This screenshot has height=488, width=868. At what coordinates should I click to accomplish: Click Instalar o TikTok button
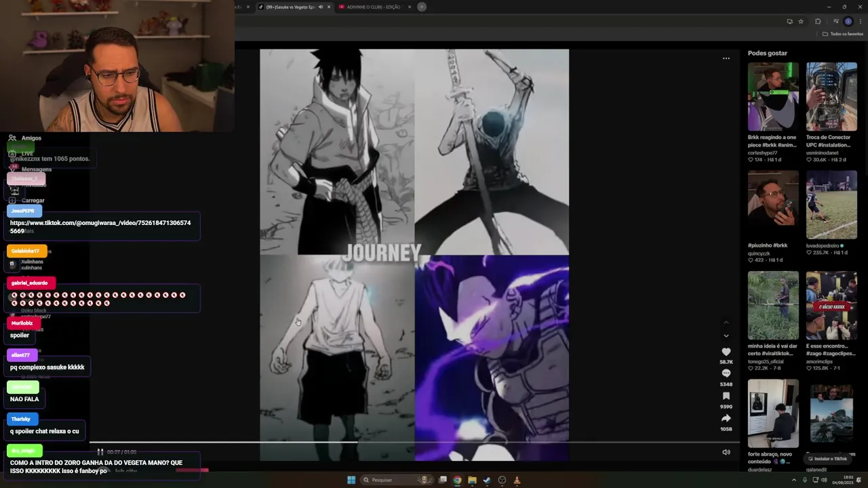[x=827, y=459]
